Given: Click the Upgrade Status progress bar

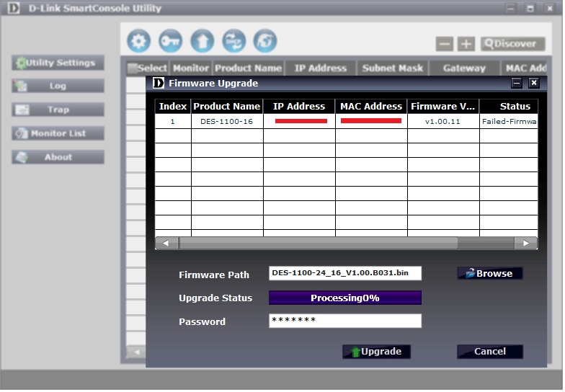Looking at the screenshot, I should (x=344, y=298).
